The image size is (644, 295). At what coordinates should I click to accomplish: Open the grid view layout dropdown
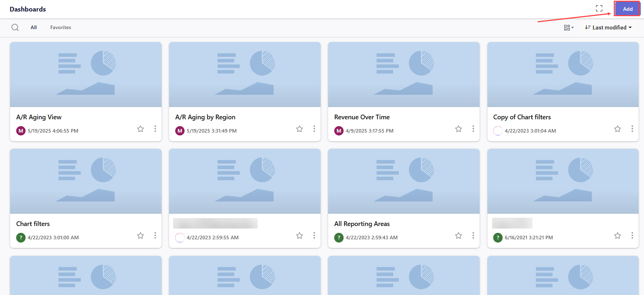(x=569, y=28)
